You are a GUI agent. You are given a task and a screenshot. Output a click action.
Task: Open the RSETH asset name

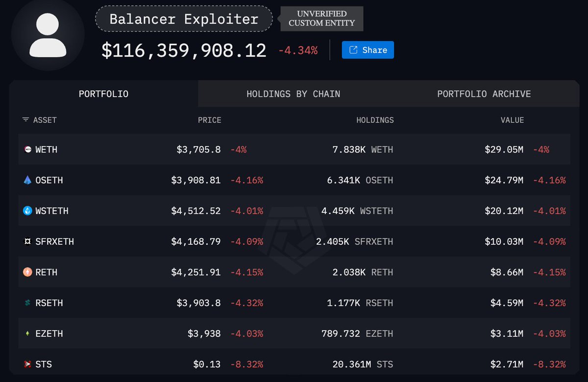pyautogui.click(x=49, y=303)
